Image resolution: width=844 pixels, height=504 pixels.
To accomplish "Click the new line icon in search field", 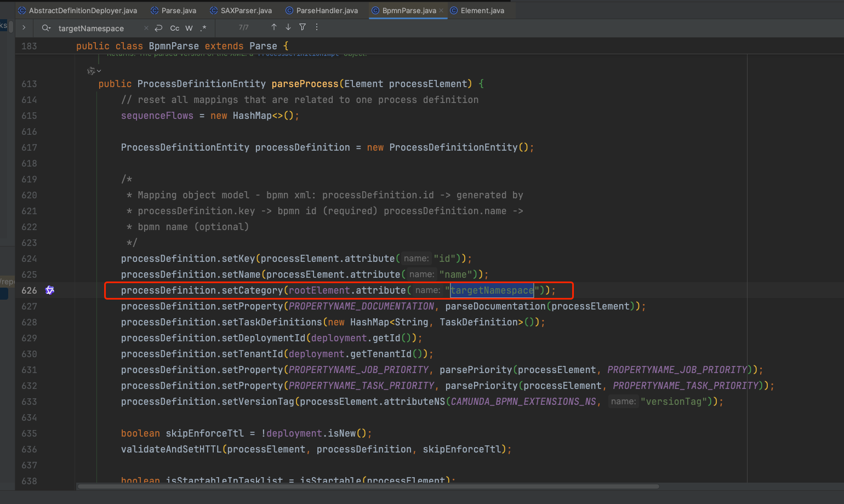I will 158,28.
